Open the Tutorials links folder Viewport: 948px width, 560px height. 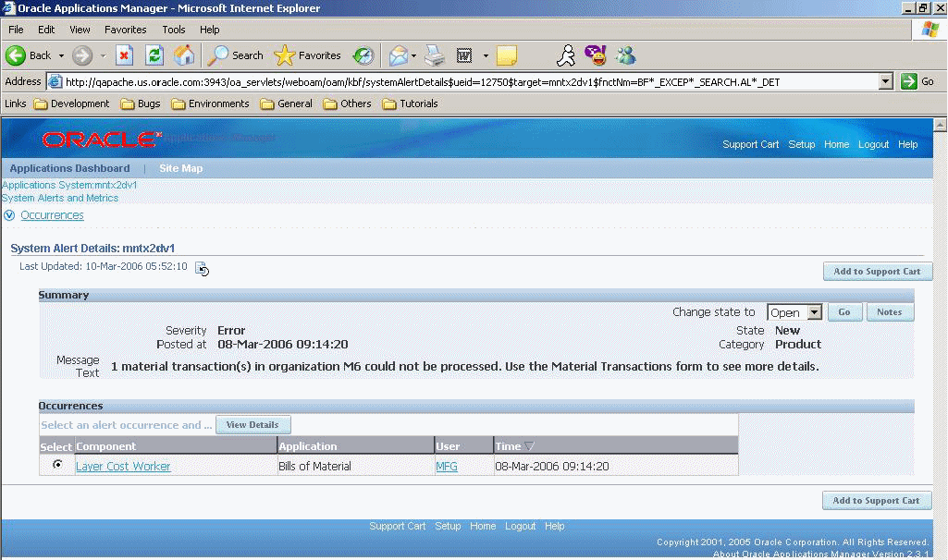(x=411, y=103)
